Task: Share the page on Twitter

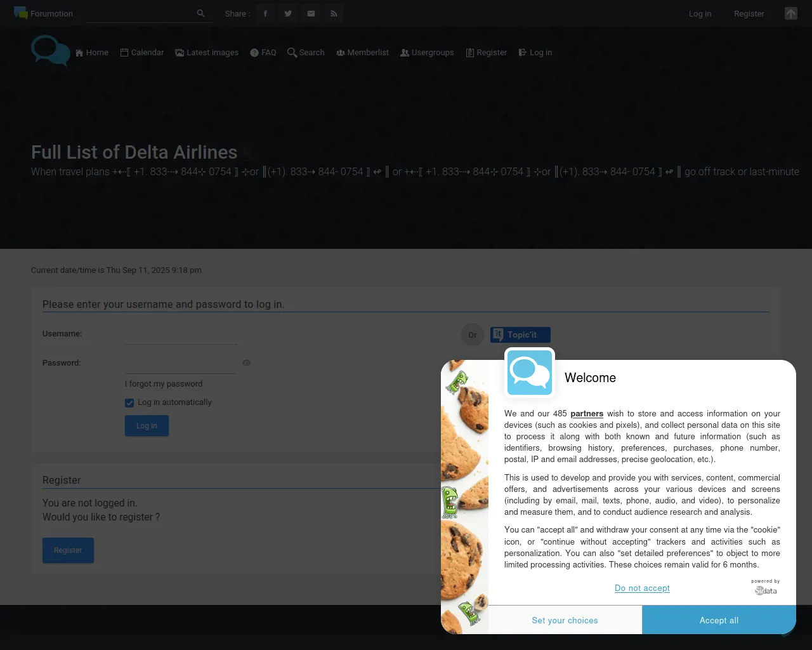Action: tap(288, 13)
